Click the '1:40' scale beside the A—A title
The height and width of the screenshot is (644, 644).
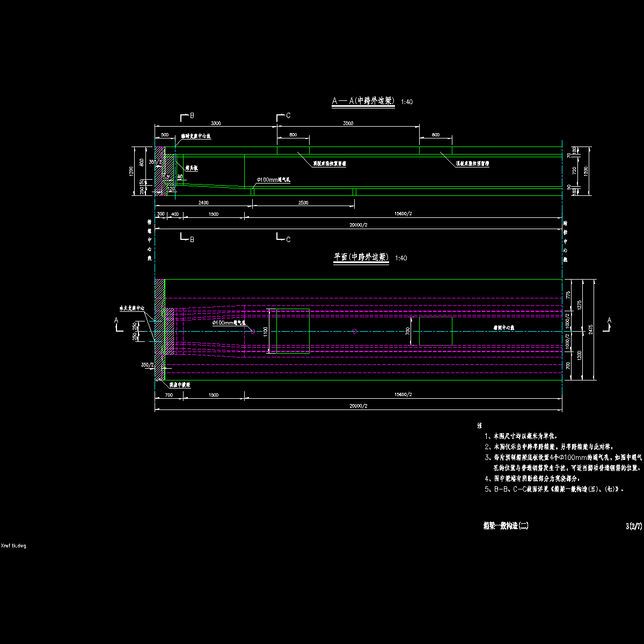[x=407, y=101]
